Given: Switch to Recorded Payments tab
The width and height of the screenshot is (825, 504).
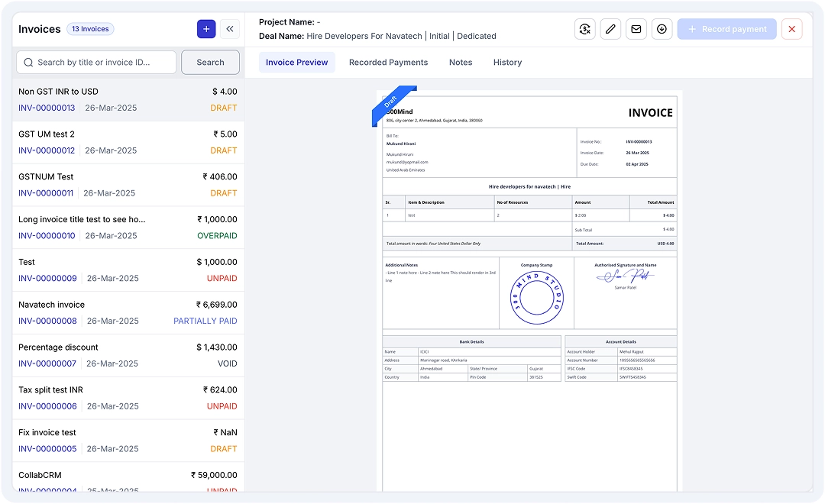Looking at the screenshot, I should point(388,63).
